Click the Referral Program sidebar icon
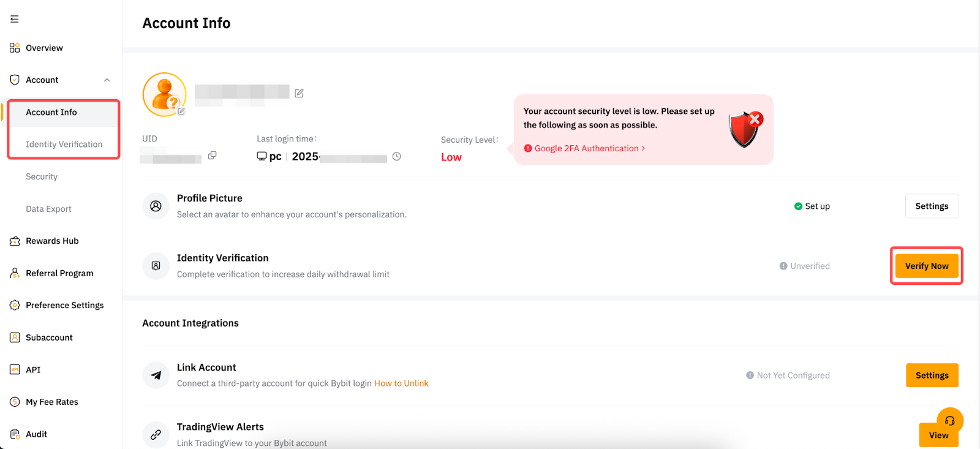This screenshot has width=980, height=449. click(x=15, y=273)
